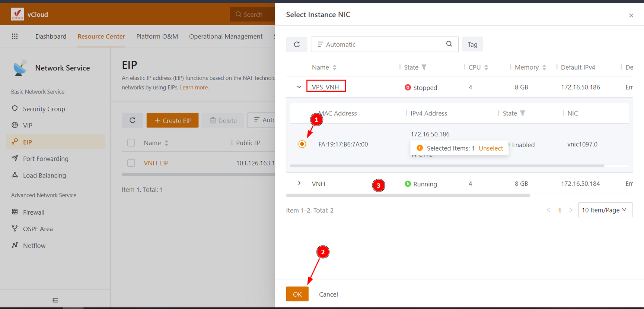Open the 10 Item/Page dropdown

click(x=605, y=210)
